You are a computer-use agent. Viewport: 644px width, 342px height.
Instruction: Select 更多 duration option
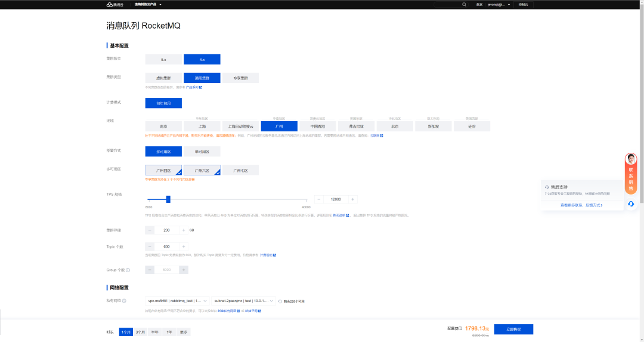point(184,332)
